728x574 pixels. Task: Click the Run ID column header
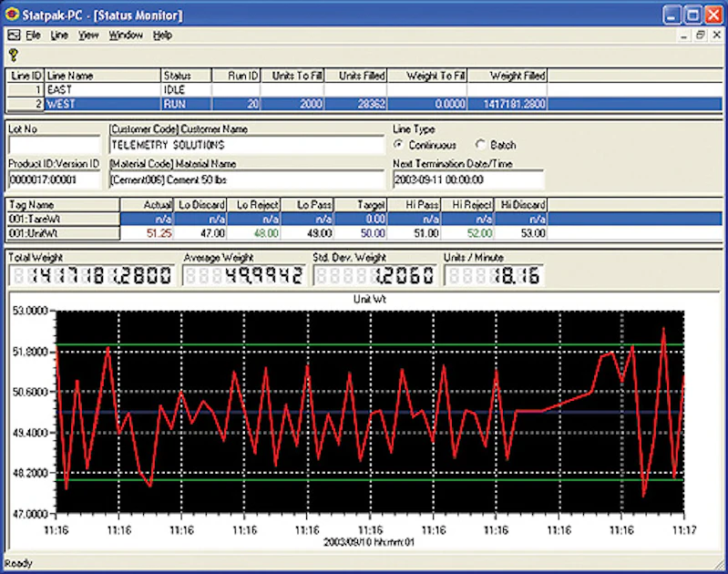(236, 76)
